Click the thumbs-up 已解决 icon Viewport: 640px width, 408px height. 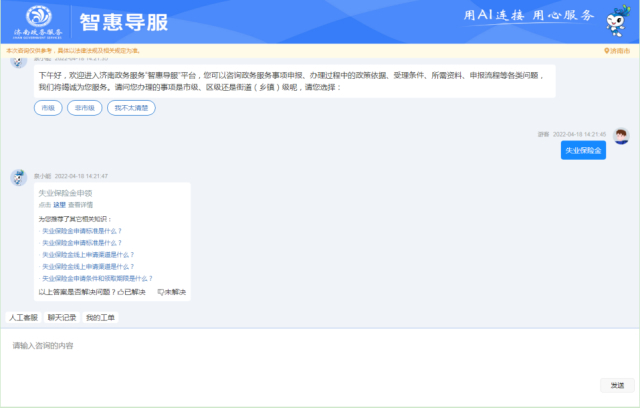[x=120, y=292]
